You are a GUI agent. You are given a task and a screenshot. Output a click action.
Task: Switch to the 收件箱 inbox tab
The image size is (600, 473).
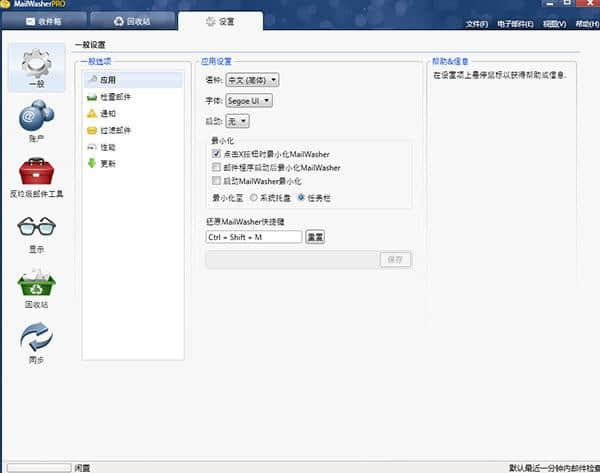pyautogui.click(x=45, y=20)
